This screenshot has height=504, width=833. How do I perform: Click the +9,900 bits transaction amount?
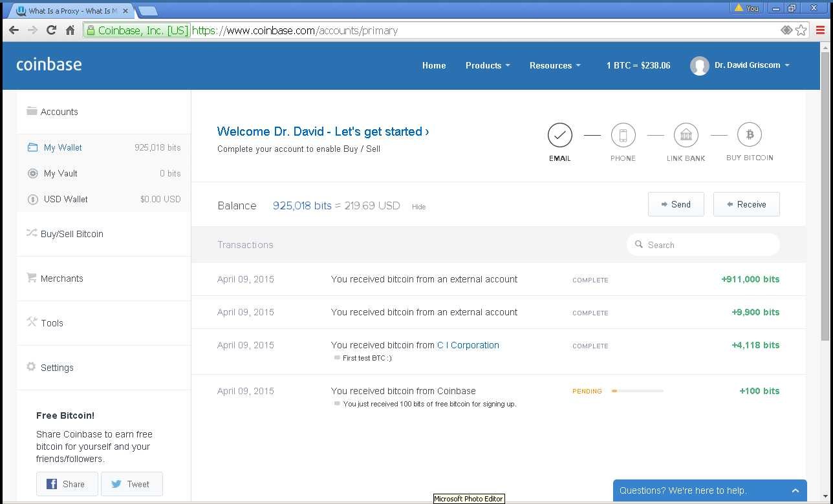[755, 312]
